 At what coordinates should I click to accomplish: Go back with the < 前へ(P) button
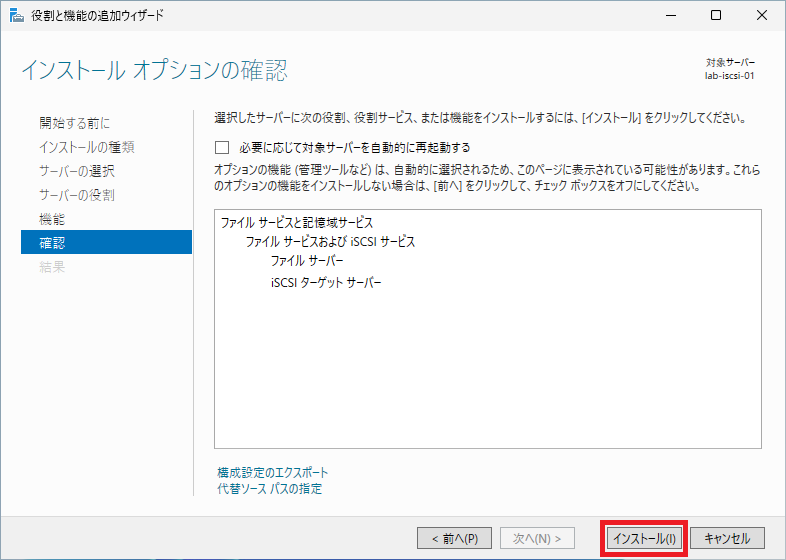[455, 538]
